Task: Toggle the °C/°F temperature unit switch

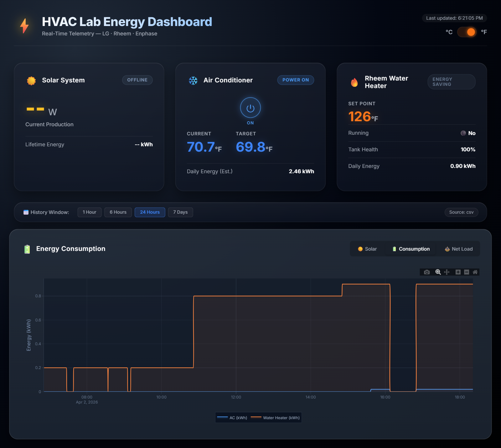Action: pos(467,32)
